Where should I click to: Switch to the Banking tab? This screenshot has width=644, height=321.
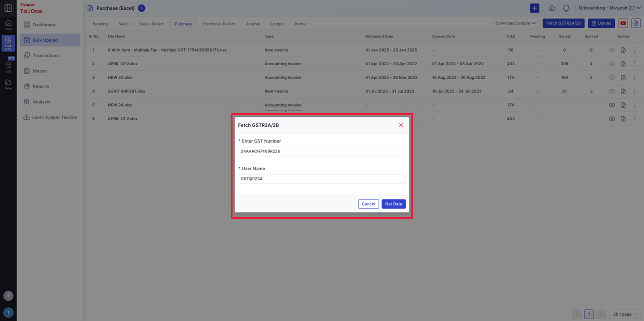pyautogui.click(x=100, y=24)
